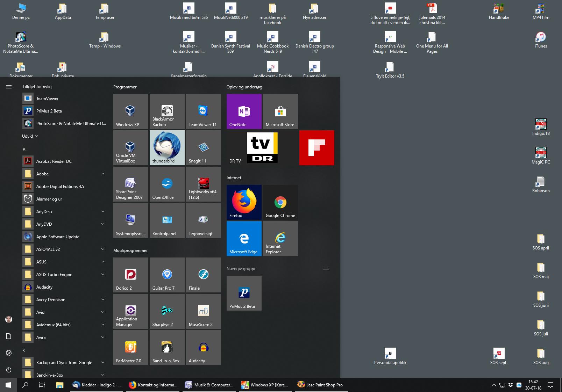
Task: Click the Power button in Start
Action: tap(9, 370)
